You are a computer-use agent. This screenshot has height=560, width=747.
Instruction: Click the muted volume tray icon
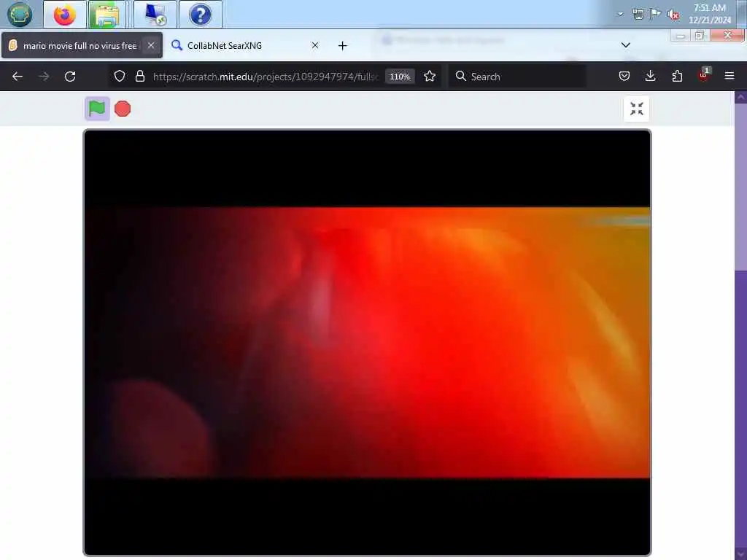[x=673, y=15]
